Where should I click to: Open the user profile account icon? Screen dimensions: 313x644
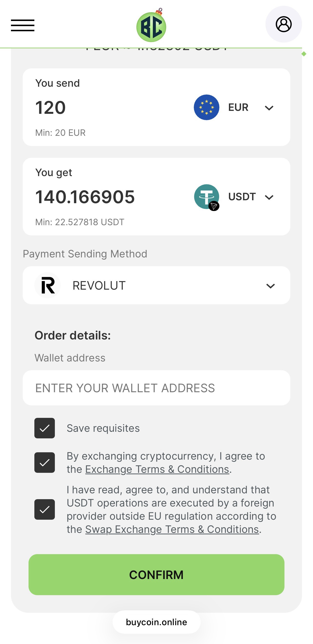[283, 24]
